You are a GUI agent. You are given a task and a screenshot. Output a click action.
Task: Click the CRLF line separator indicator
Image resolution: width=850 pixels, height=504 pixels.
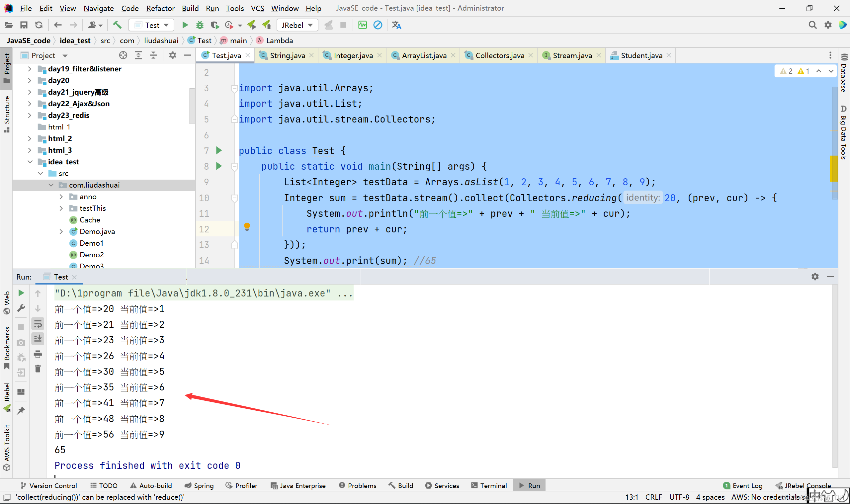654,497
